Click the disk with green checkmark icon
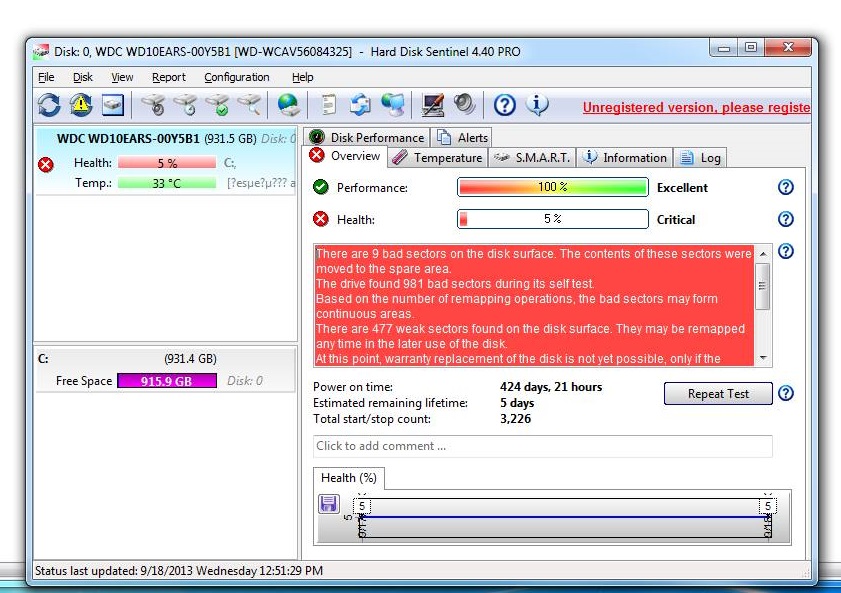This screenshot has height=593, width=841. pyautogui.click(x=217, y=105)
